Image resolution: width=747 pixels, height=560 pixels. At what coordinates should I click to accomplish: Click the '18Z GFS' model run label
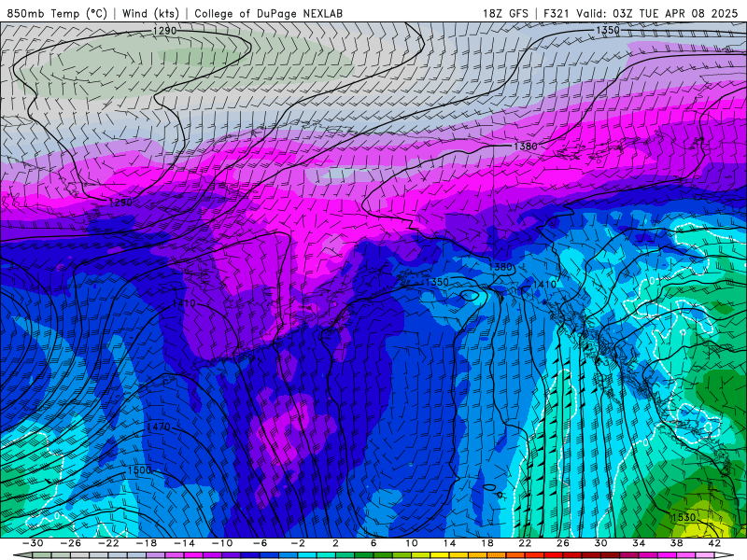click(x=505, y=13)
